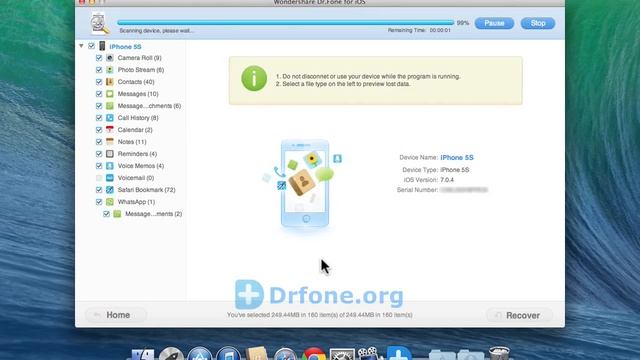
Task: Uncheck the Notes checkbox
Action: (x=99, y=142)
